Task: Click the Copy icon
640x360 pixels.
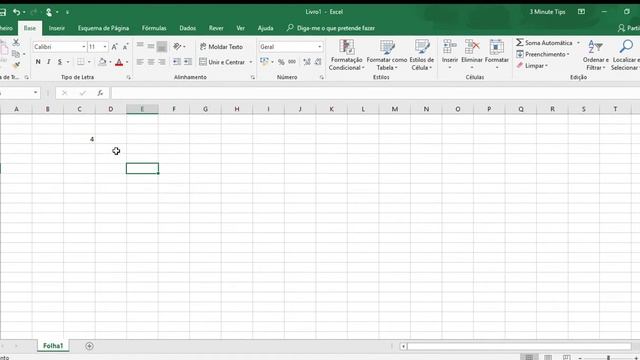Action: coord(16,53)
